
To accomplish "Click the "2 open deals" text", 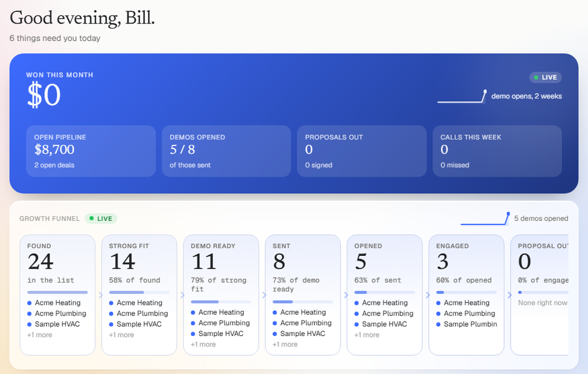I will 55,165.
